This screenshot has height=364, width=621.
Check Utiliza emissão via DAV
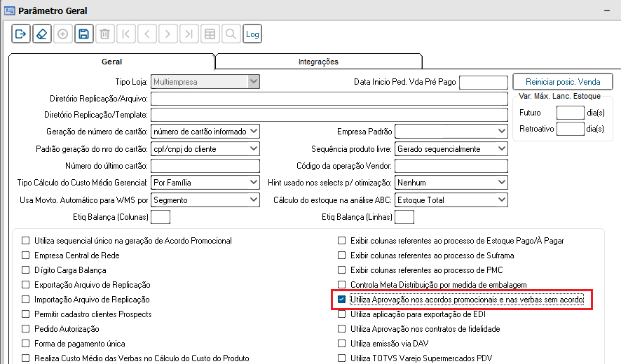click(342, 344)
